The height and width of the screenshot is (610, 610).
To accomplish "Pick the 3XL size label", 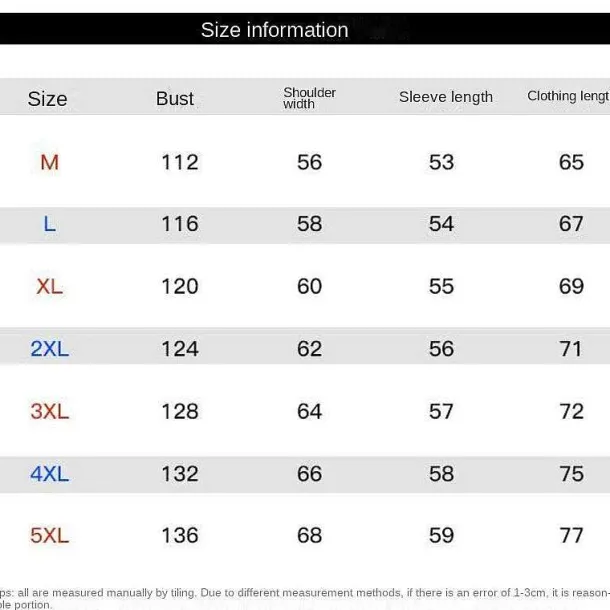I will (49, 411).
